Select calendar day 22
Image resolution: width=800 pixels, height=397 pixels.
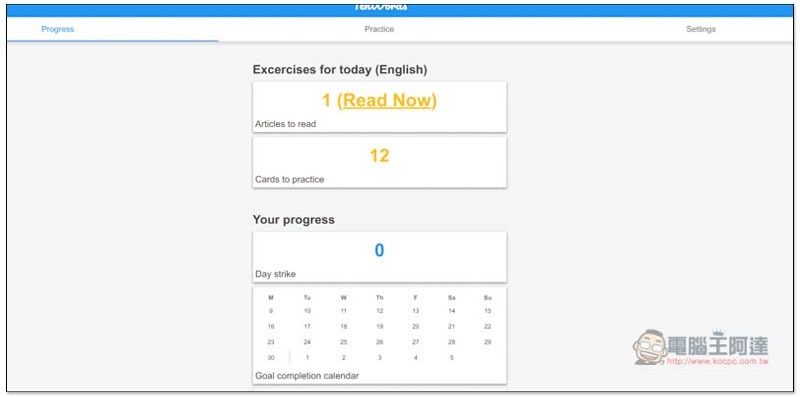click(x=488, y=327)
